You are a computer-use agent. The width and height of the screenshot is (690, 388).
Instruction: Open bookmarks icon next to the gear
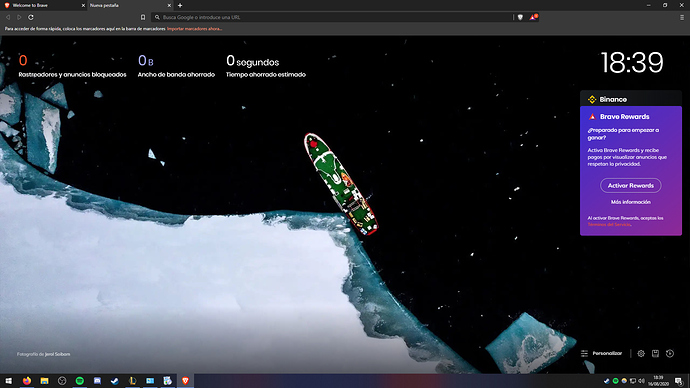(655, 353)
